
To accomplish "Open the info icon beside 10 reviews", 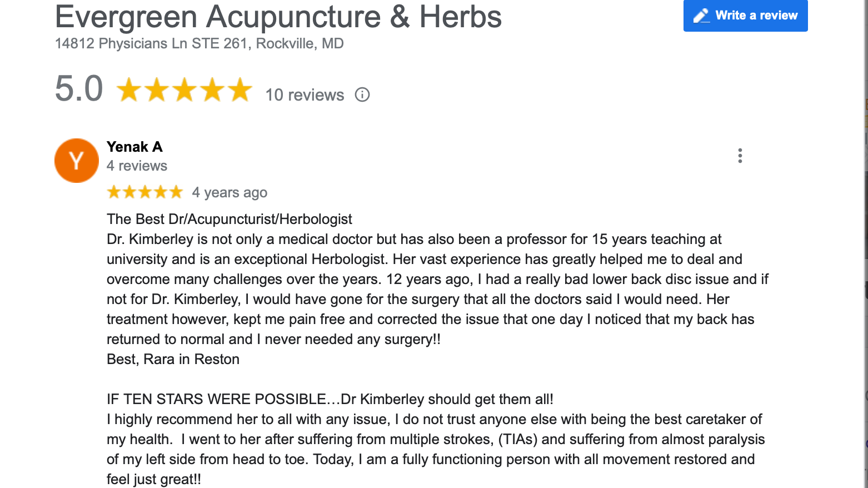I will pos(362,95).
